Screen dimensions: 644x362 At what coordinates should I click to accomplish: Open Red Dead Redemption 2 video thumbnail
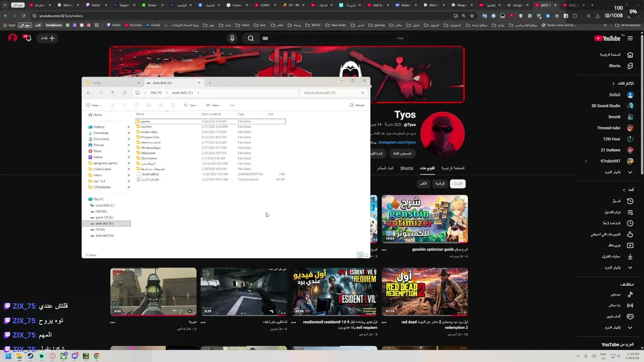(x=425, y=292)
